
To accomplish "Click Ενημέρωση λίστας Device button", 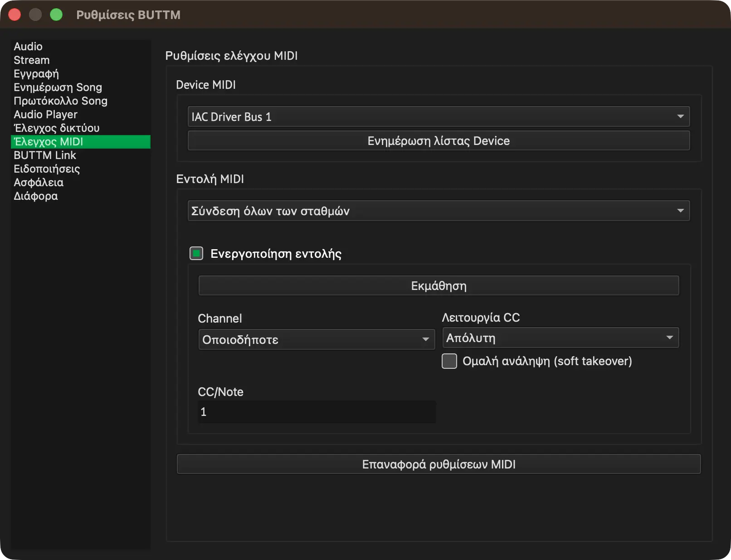I will pos(439,141).
